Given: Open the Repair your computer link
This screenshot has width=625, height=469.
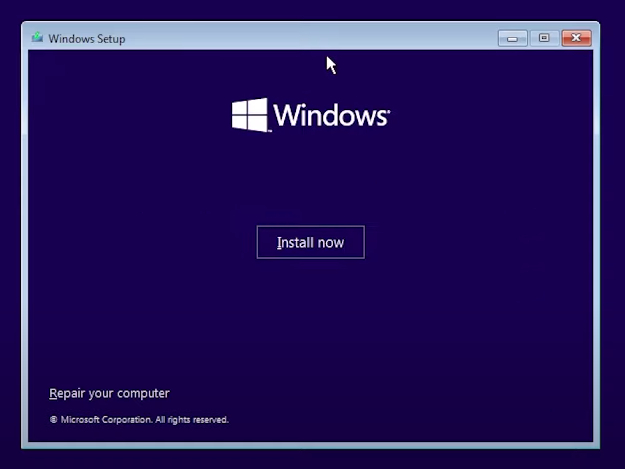Looking at the screenshot, I should pos(109,393).
